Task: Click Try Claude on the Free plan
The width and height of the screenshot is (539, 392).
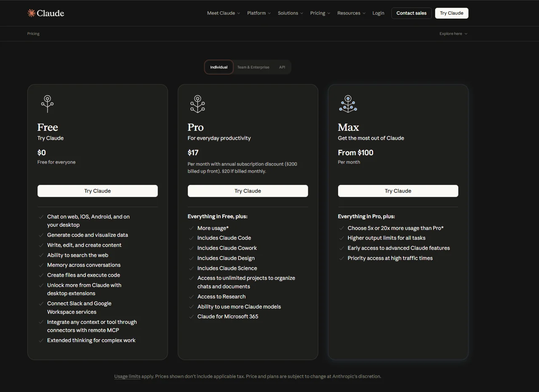Action: (x=98, y=191)
